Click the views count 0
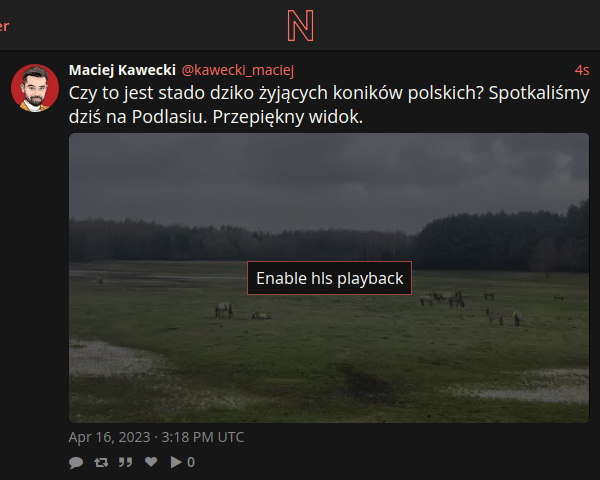This screenshot has width=600, height=480. 191,462
